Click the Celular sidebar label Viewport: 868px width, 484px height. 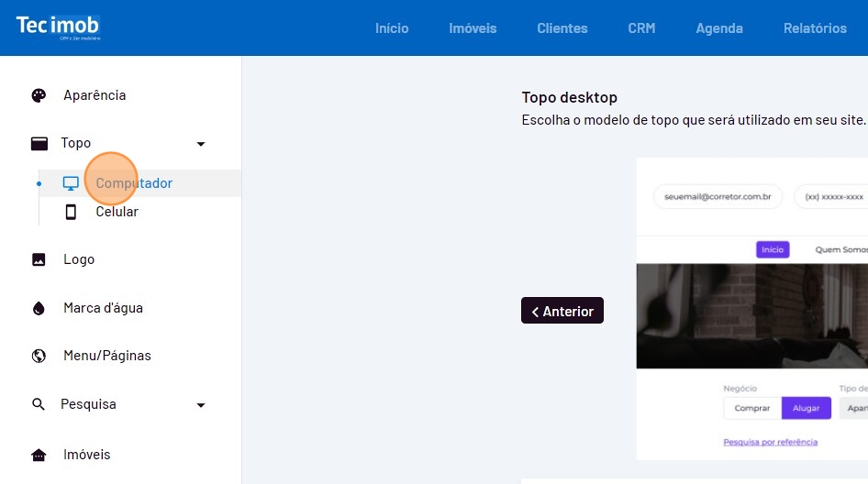(x=117, y=212)
